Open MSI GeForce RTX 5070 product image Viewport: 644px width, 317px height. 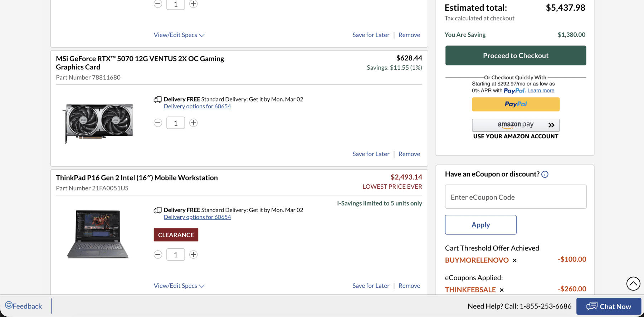pyautogui.click(x=98, y=123)
